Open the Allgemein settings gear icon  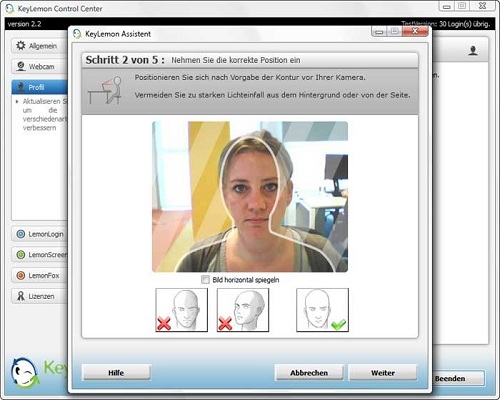(21, 46)
